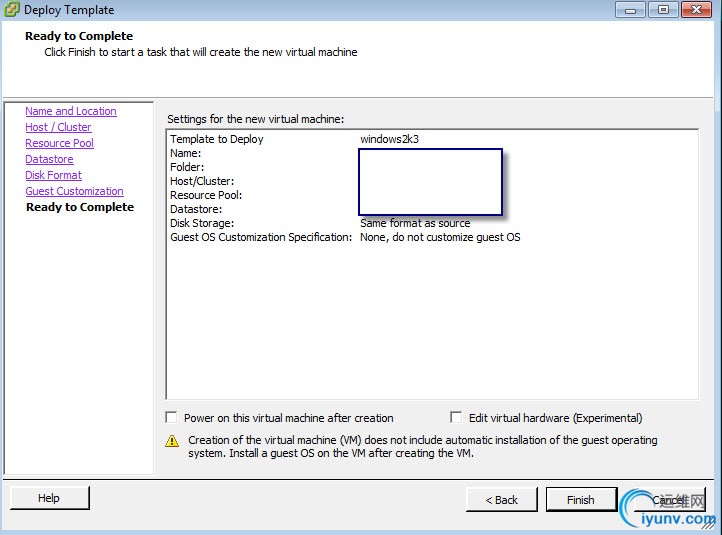Screen dimensions: 722x535
Task: Click the Name: settings label
Action: click(186, 153)
